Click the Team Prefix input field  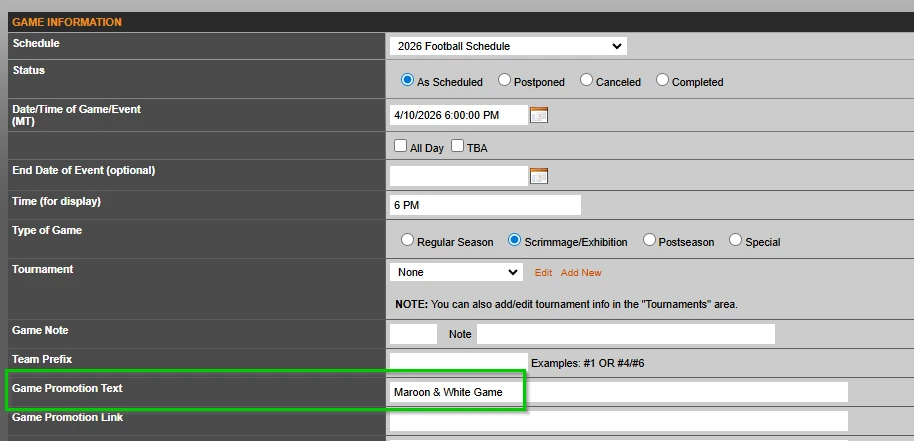click(x=459, y=363)
